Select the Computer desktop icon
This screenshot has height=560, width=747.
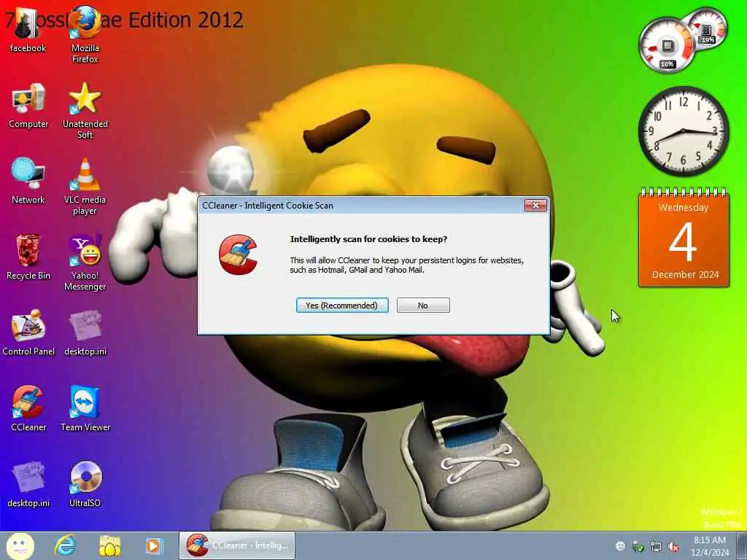coord(28,106)
